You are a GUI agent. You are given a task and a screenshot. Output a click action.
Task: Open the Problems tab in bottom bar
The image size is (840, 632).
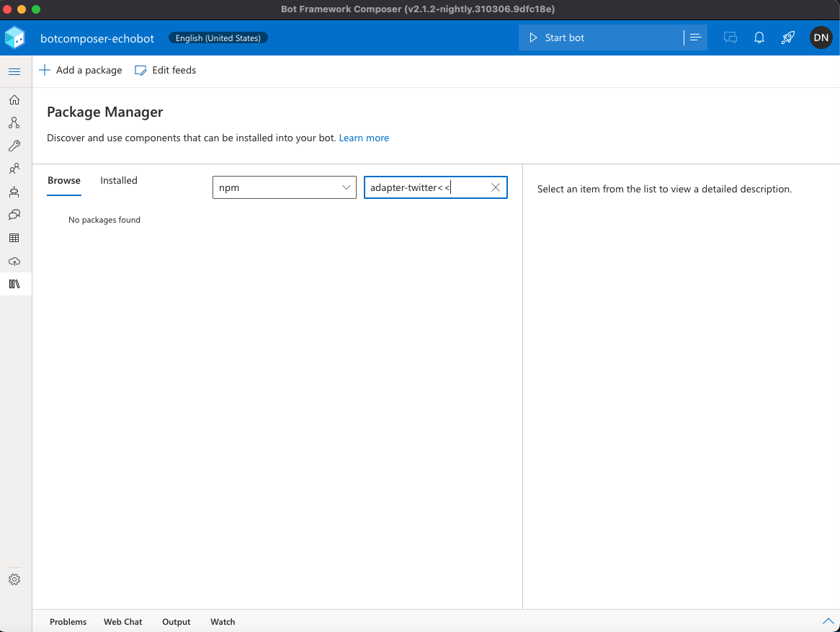(68, 622)
